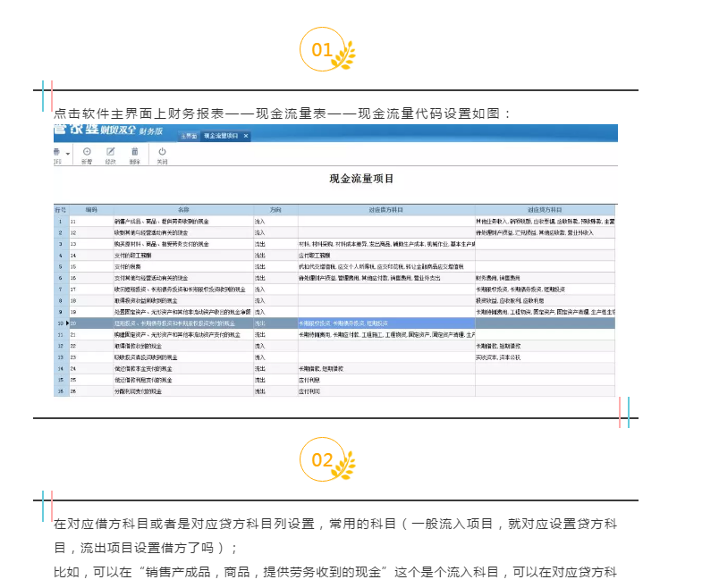The image size is (719, 588).
Task: Click the row number 16 cell
Action: 61,391
